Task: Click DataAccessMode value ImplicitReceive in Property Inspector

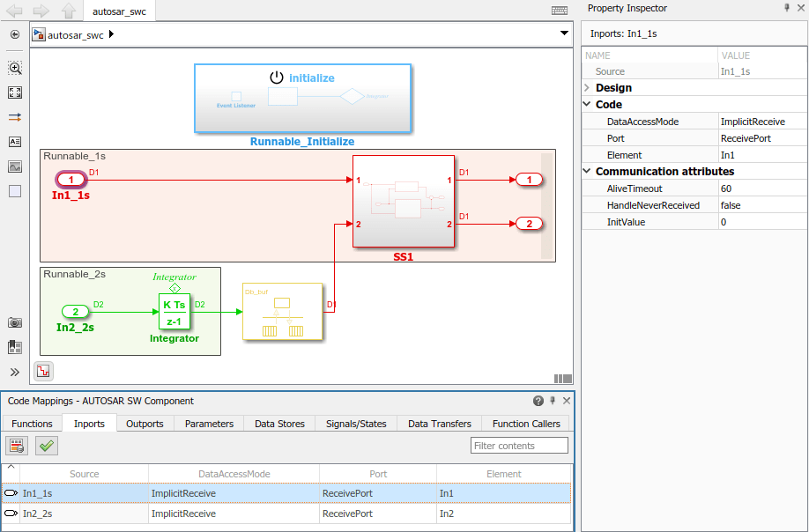Action: pyautogui.click(x=762, y=122)
